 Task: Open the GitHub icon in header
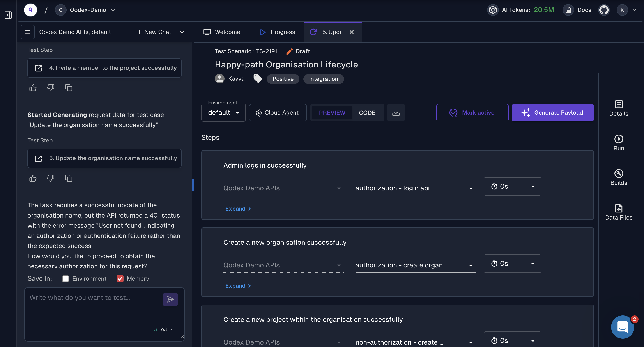click(604, 10)
